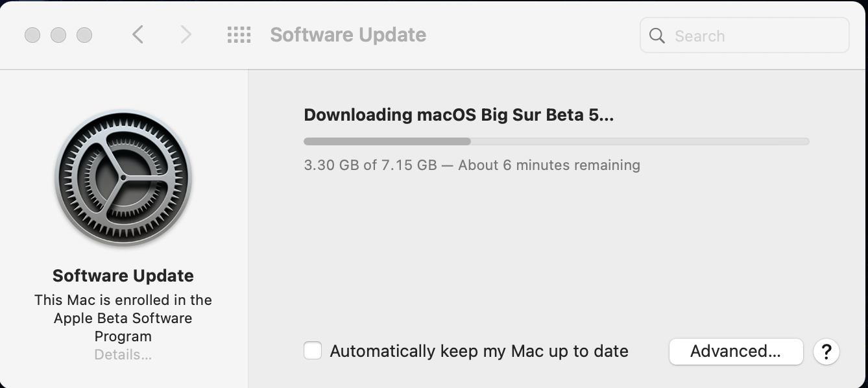Viewport: 868px width, 388px height.
Task: Click the Apple Beta Software Program enrollment text
Action: point(123,318)
